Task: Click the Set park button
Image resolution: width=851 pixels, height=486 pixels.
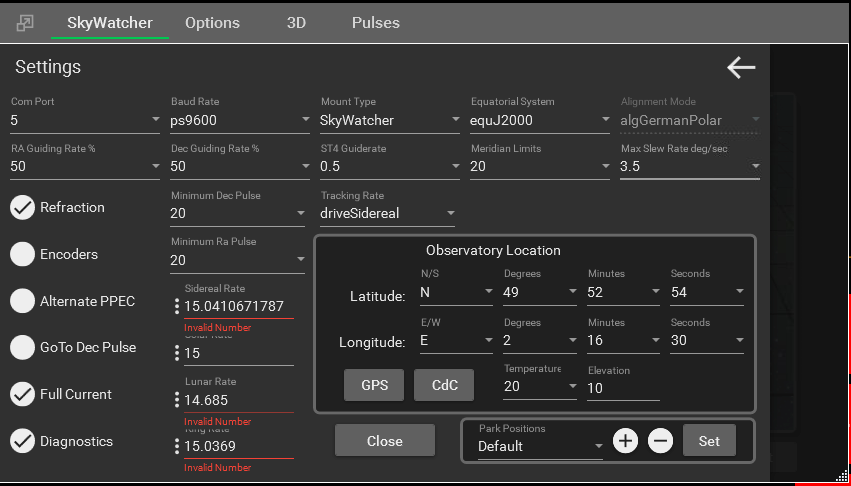Action: [709, 440]
